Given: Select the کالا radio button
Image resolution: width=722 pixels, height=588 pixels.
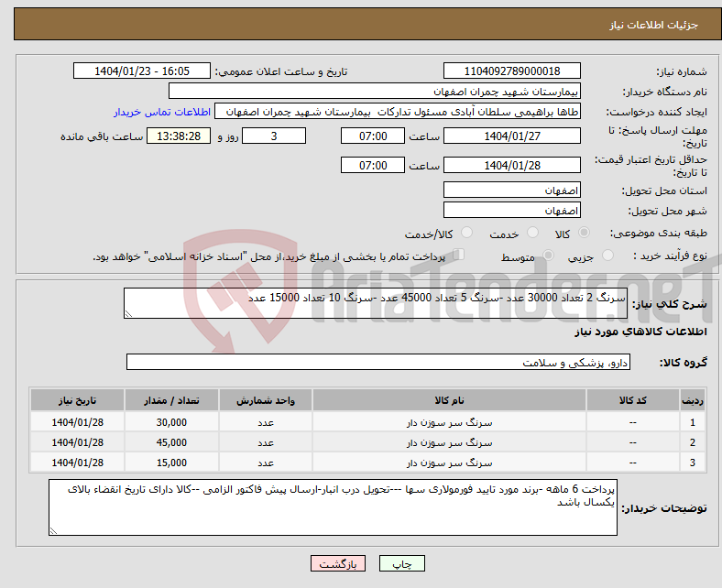Looking at the screenshot, I should [584, 233].
